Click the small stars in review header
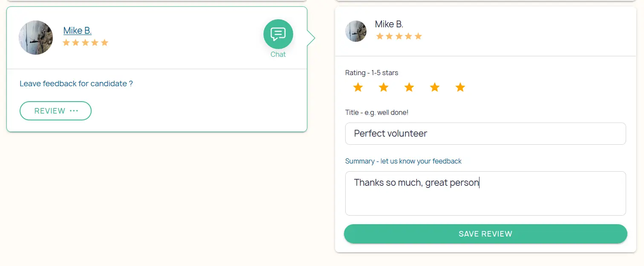Viewport: 644px width, 266px height. [399, 36]
